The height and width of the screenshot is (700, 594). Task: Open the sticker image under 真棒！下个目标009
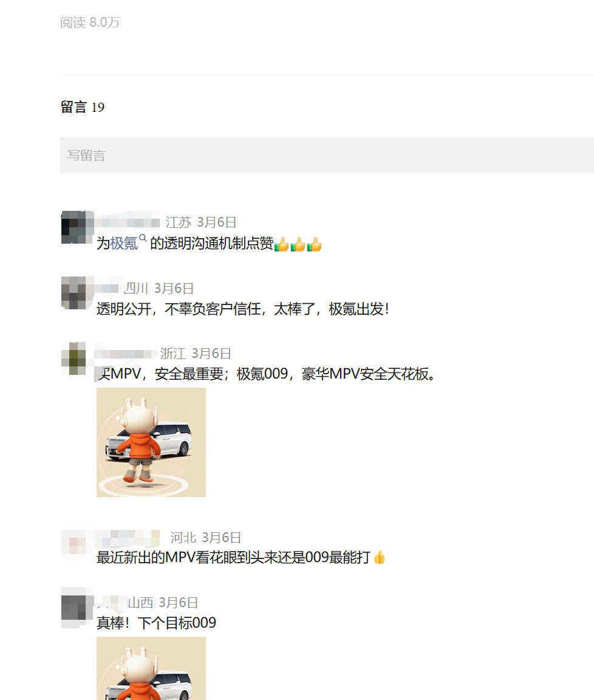pos(151,668)
